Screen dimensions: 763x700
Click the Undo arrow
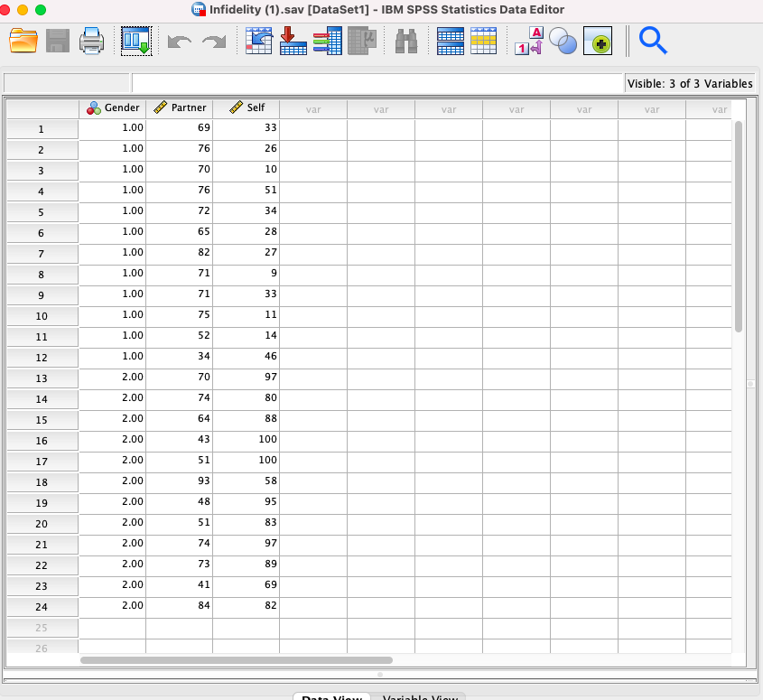point(180,42)
